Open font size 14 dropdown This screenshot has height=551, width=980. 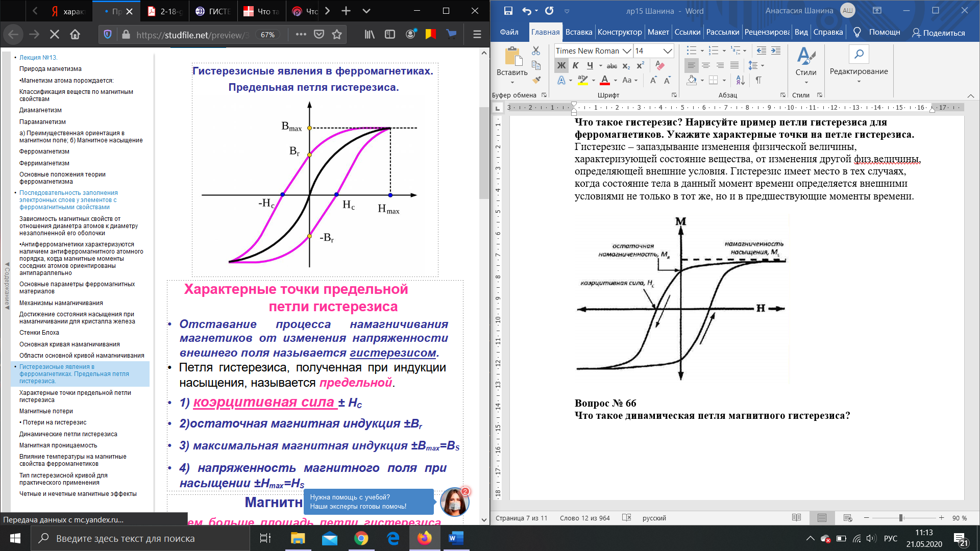(667, 51)
